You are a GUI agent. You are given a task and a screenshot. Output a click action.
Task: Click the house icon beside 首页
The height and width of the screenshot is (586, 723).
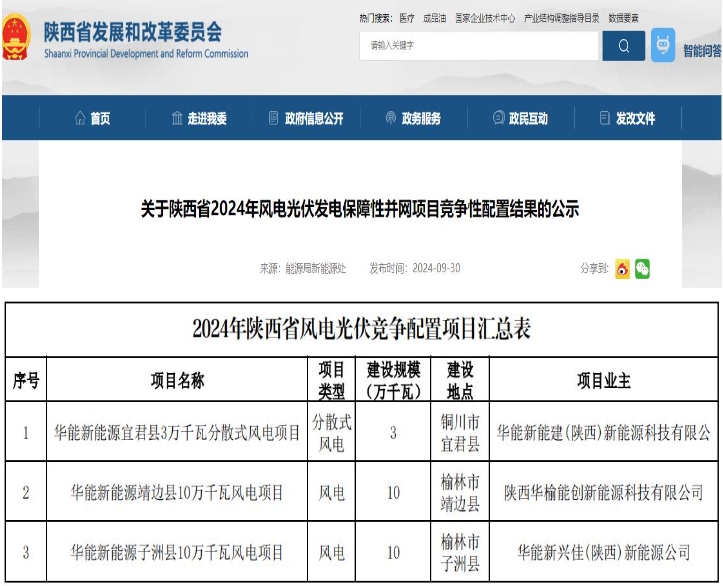pos(79,119)
